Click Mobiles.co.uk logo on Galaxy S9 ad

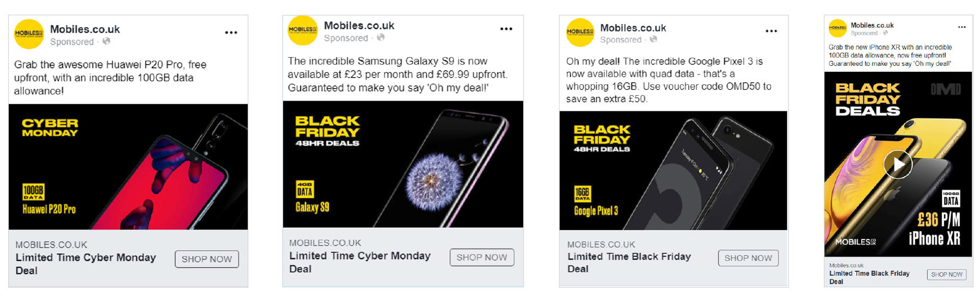[302, 30]
